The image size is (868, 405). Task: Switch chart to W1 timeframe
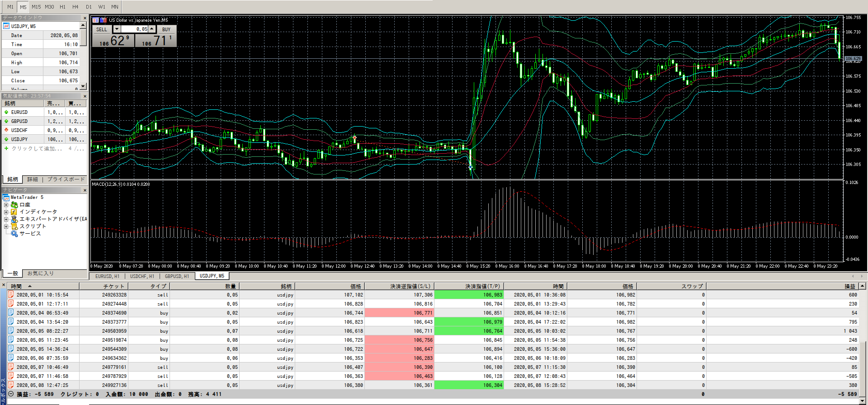pyautogui.click(x=102, y=7)
